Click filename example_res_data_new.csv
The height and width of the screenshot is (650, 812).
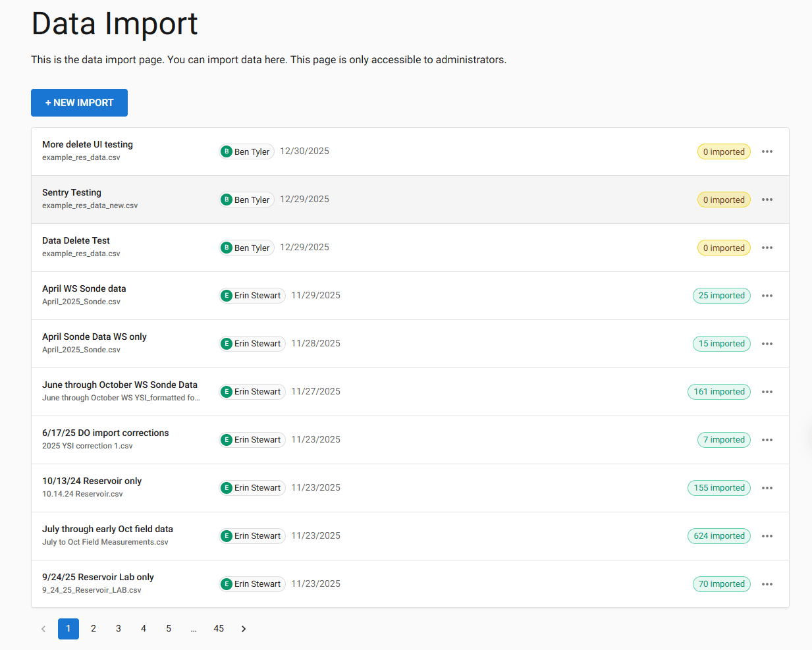point(90,205)
